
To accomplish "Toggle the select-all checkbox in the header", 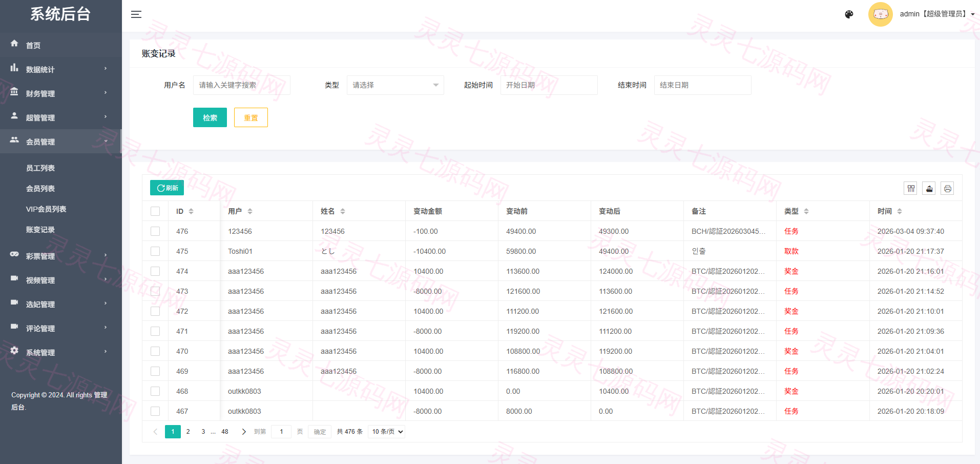I will (x=155, y=211).
